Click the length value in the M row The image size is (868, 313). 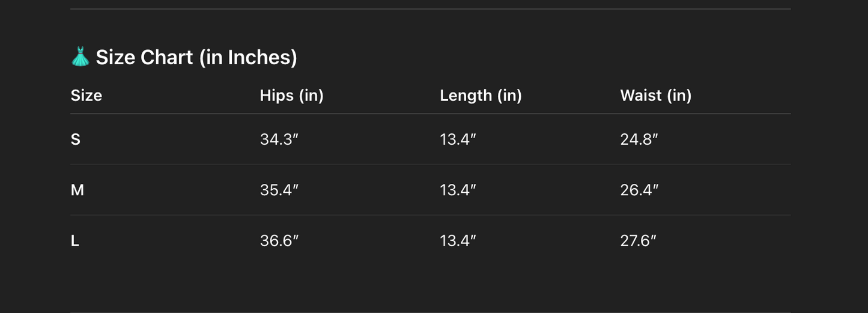click(x=458, y=190)
